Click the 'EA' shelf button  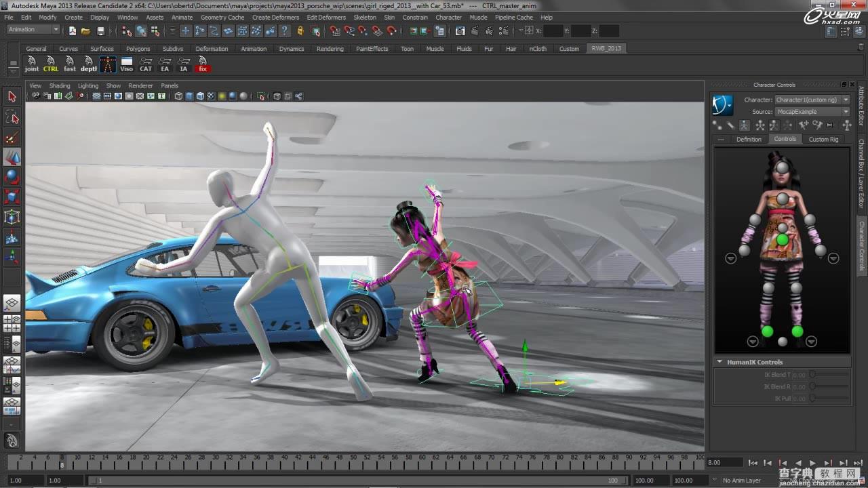165,64
